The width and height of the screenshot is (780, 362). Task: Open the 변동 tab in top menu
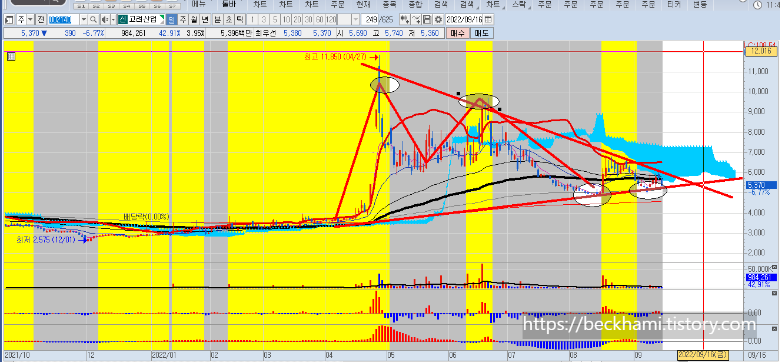700,4
